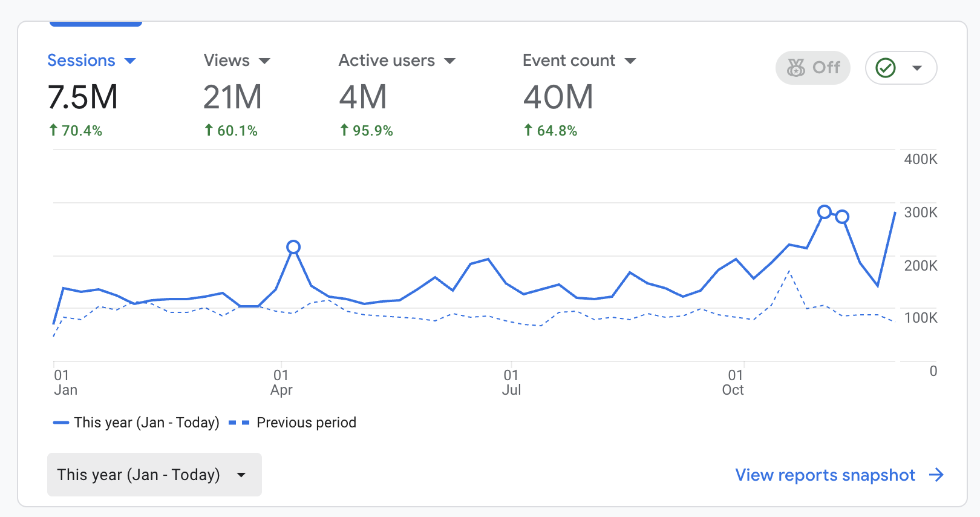Click the dashed Previous period legend swatch
This screenshot has width=980, height=517.
tap(239, 423)
